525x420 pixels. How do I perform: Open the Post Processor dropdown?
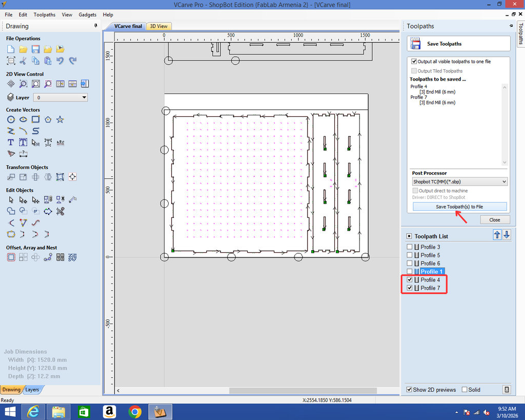point(459,182)
